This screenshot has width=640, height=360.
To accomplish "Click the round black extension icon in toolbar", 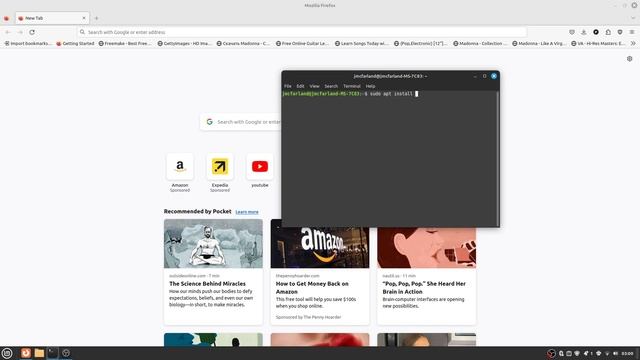I will click(x=596, y=32).
